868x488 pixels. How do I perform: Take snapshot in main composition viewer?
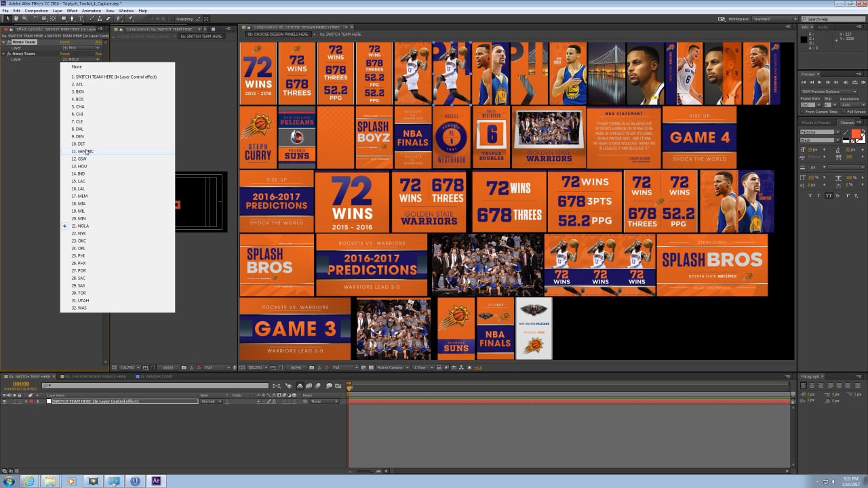(x=311, y=367)
